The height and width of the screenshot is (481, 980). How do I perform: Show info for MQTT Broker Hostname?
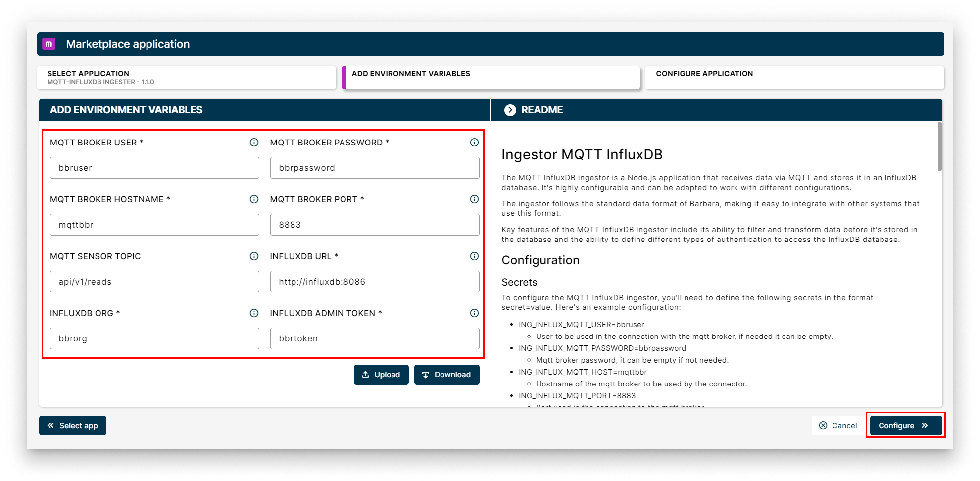(x=254, y=199)
